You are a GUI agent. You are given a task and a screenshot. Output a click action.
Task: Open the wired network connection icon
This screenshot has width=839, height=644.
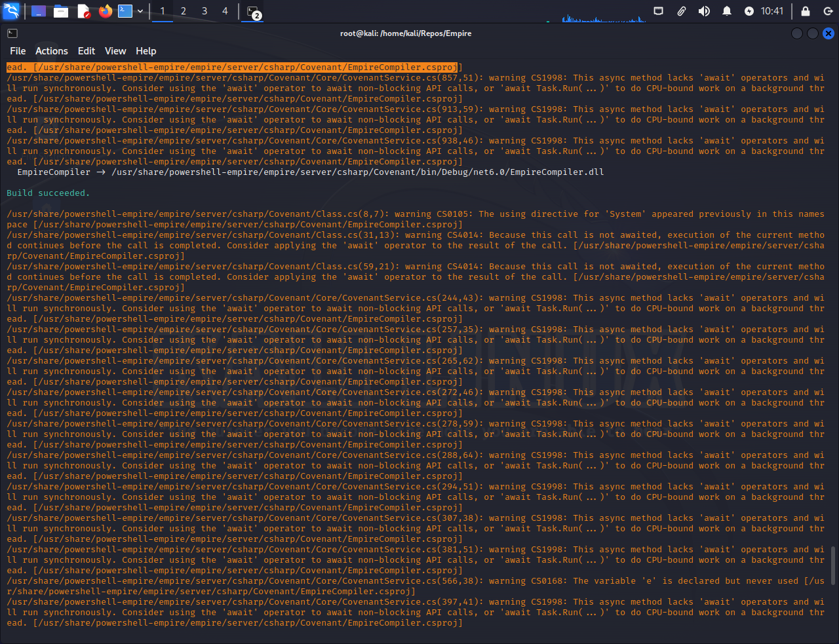[x=659, y=11]
